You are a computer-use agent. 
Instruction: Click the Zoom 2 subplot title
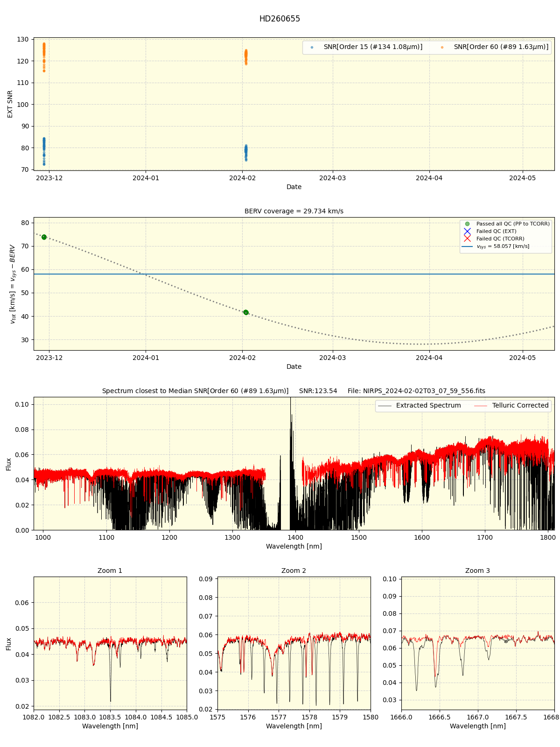coord(294,571)
